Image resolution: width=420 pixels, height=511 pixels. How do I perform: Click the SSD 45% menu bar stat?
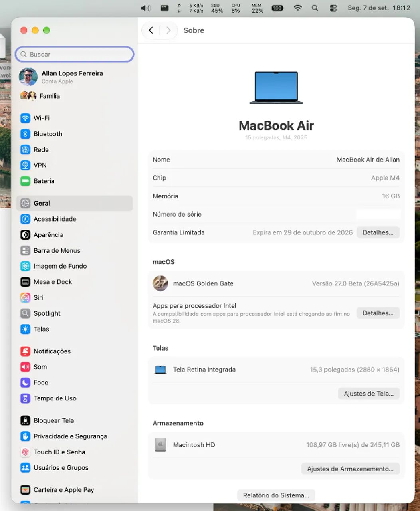coord(217,8)
